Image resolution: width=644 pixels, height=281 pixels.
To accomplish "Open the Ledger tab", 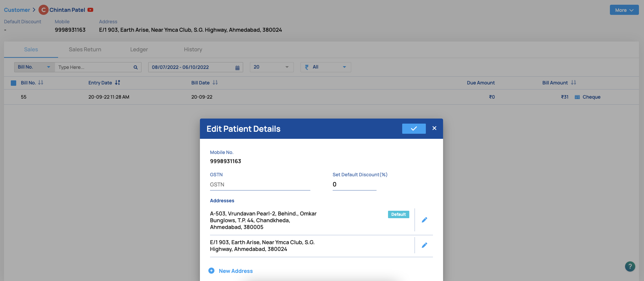I will [x=139, y=50].
